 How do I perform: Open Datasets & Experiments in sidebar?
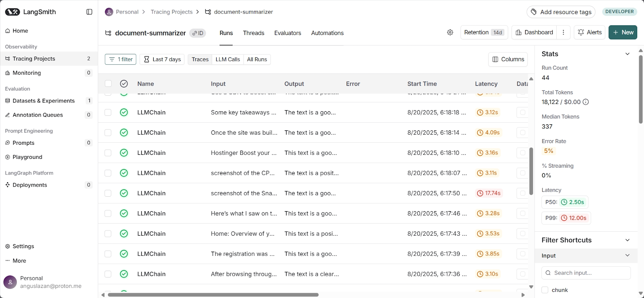tap(48, 101)
